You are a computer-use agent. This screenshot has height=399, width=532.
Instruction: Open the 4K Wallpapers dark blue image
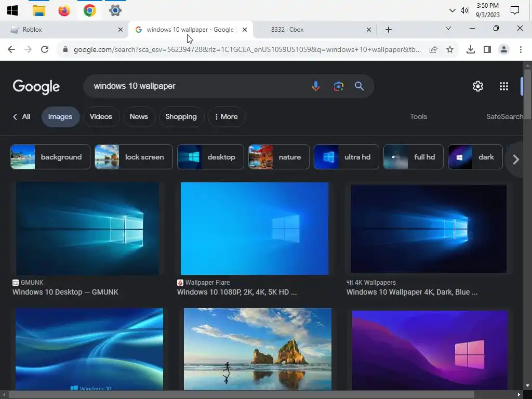tap(429, 229)
